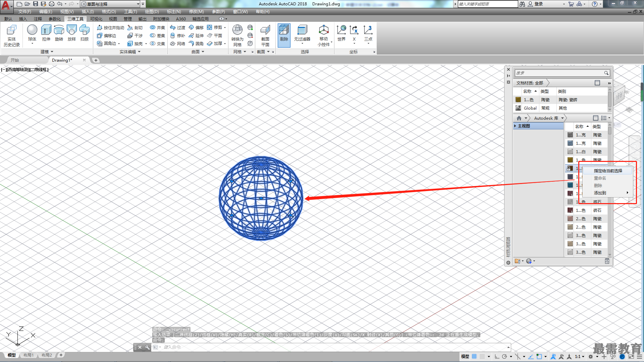Expand 主视图 tree node
644x362 pixels.
click(x=515, y=126)
